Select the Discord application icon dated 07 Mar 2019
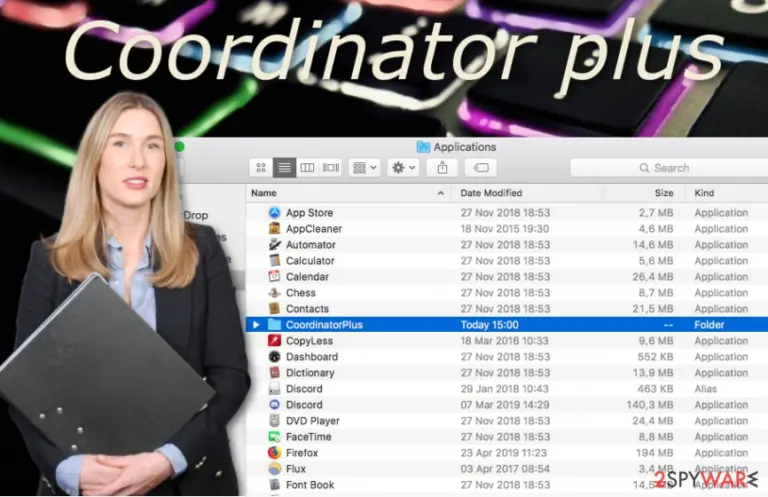 [x=274, y=404]
